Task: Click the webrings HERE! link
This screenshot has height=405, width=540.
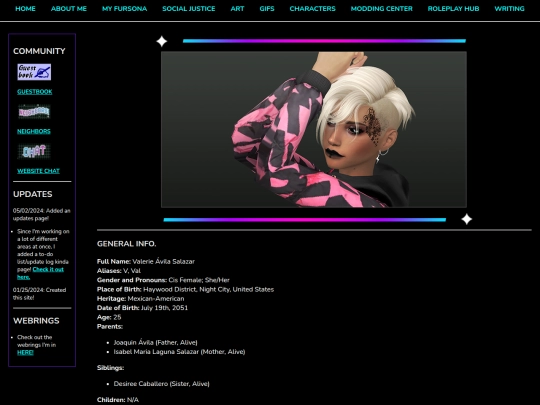Action: pos(25,352)
